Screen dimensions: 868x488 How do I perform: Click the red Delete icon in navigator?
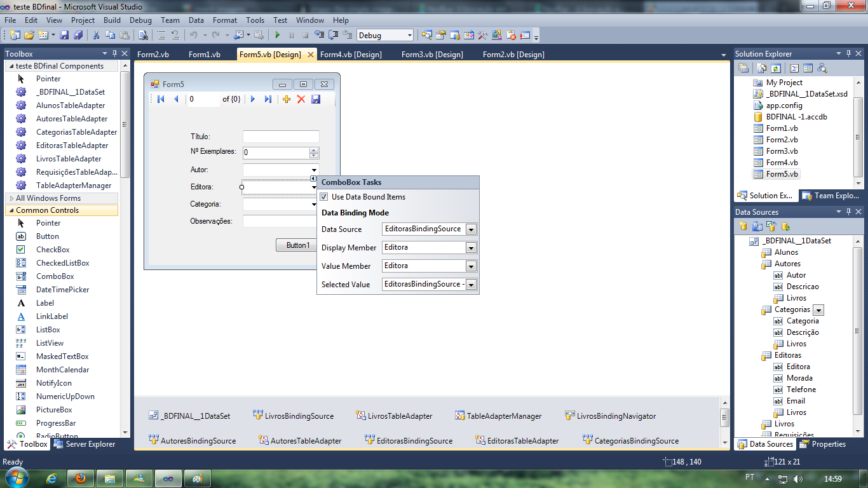pyautogui.click(x=301, y=99)
